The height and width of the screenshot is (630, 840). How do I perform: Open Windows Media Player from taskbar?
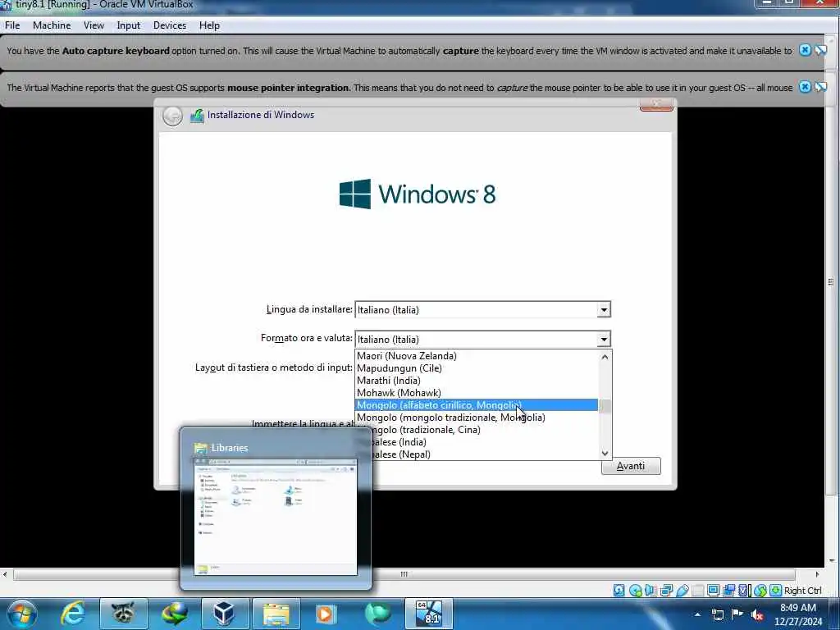(x=326, y=614)
